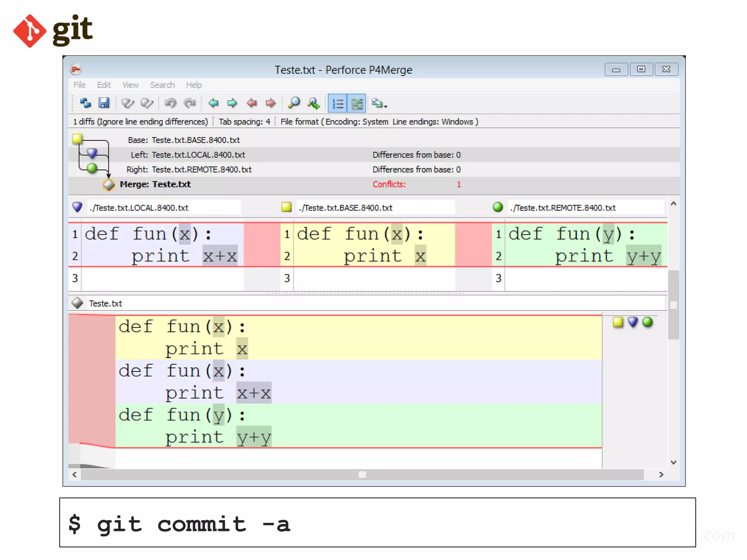Click print y+y in the REMOTE pane

(x=608, y=256)
